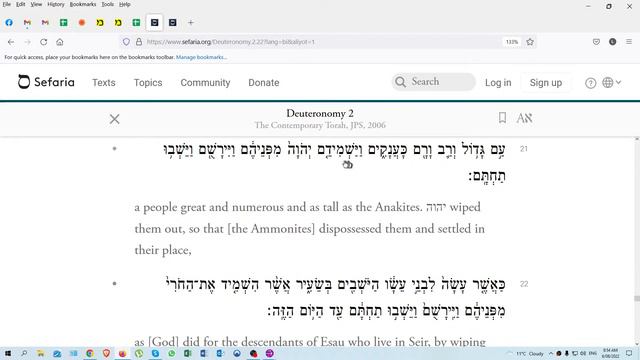Screen dimensions: 640x360
Task: Open the text display settings (Aא)
Action: point(524,118)
